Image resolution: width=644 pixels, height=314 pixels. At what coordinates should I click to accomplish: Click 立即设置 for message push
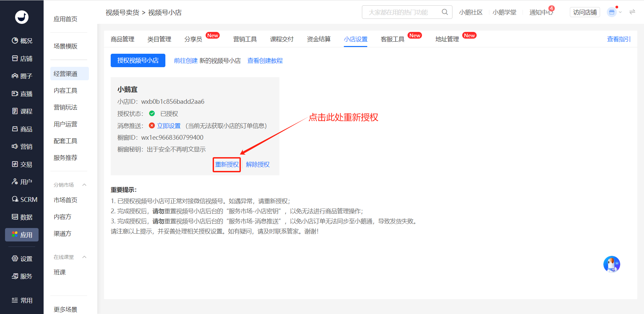point(169,126)
